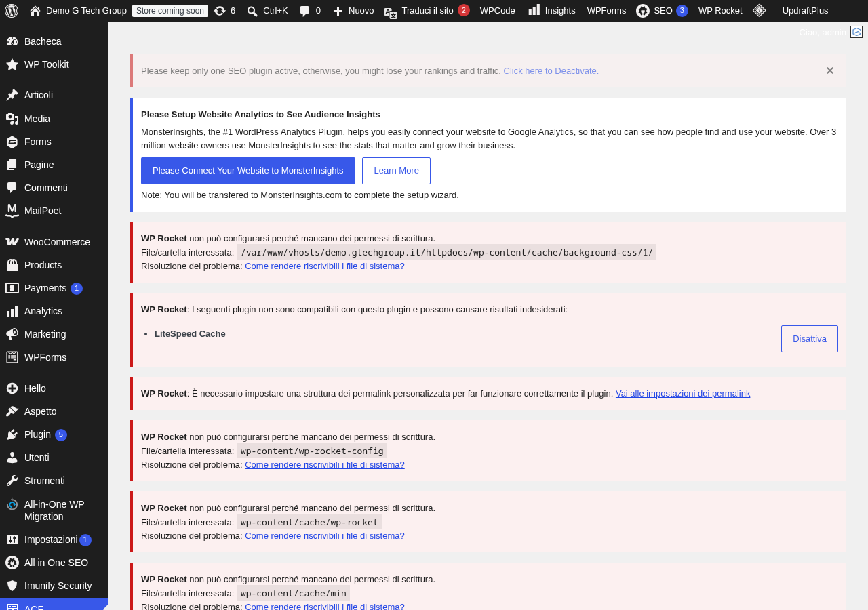Open WPForms in the top admin bar
The width and height of the screenshot is (868, 610).
606,11
